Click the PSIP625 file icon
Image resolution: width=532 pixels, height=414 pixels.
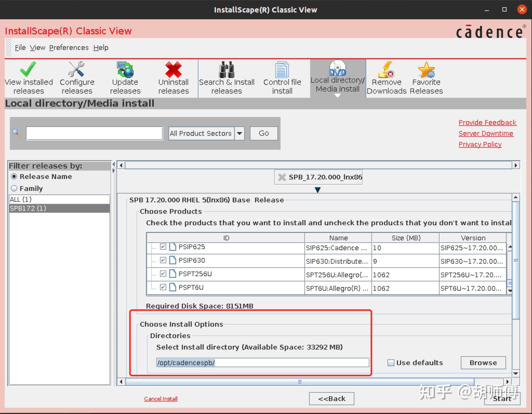click(173, 247)
